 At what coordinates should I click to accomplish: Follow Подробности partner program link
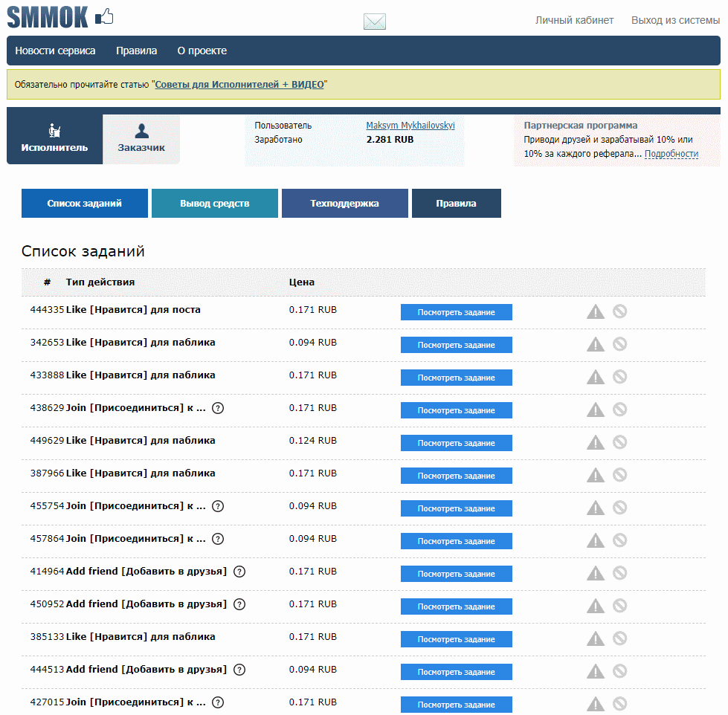pyautogui.click(x=671, y=154)
